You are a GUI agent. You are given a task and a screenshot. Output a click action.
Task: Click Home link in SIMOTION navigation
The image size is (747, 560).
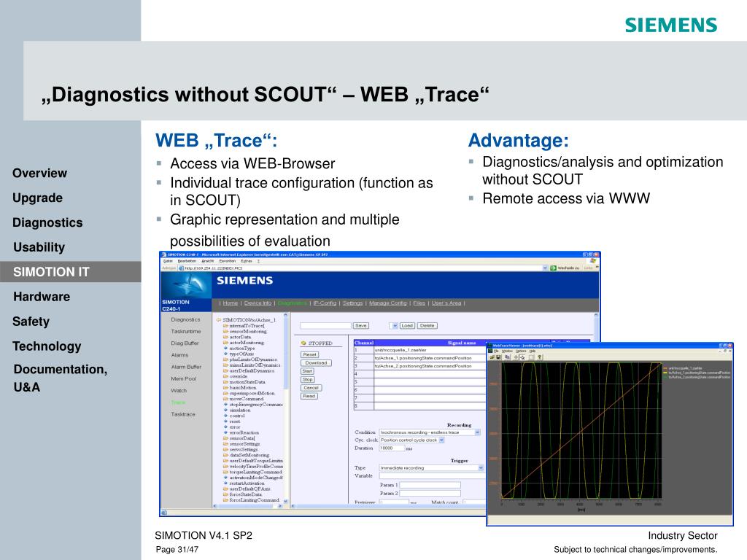[230, 303]
